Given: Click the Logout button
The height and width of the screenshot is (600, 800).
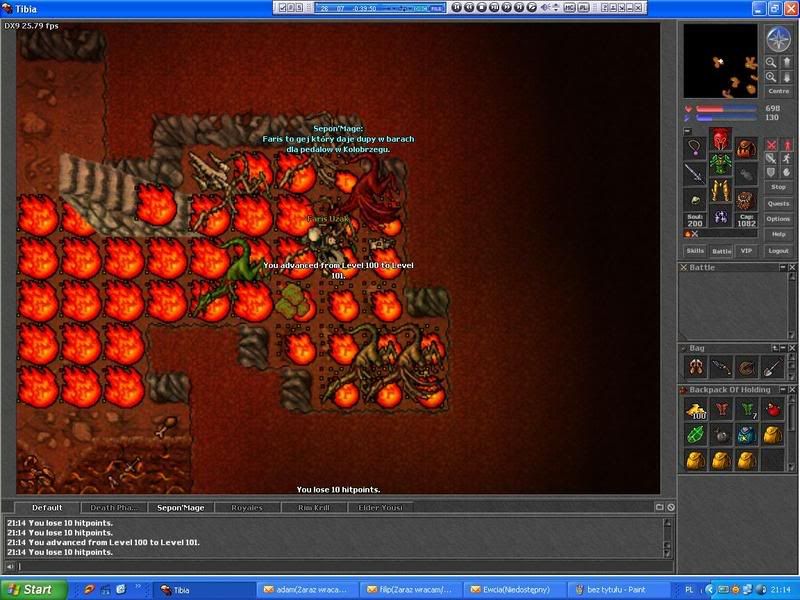Looking at the screenshot, I should click(x=779, y=251).
